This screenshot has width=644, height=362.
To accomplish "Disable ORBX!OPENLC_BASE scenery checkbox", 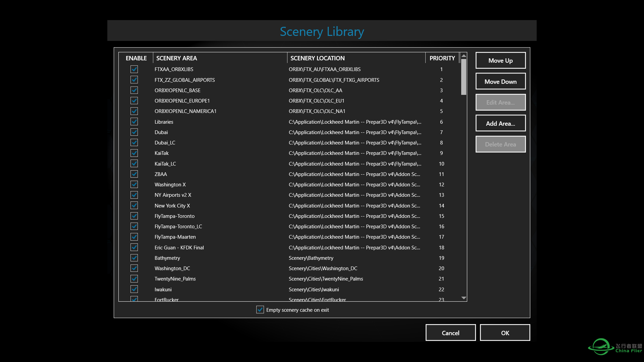I will pyautogui.click(x=134, y=90).
